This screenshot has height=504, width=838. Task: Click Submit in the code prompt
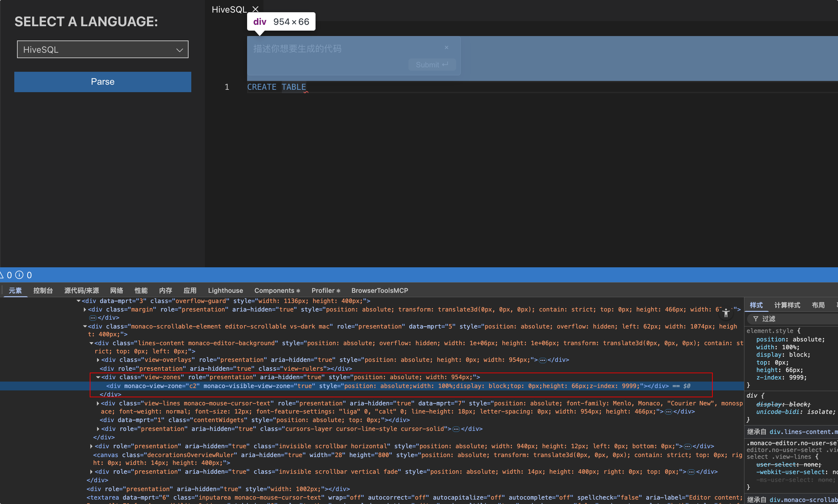tap(432, 65)
